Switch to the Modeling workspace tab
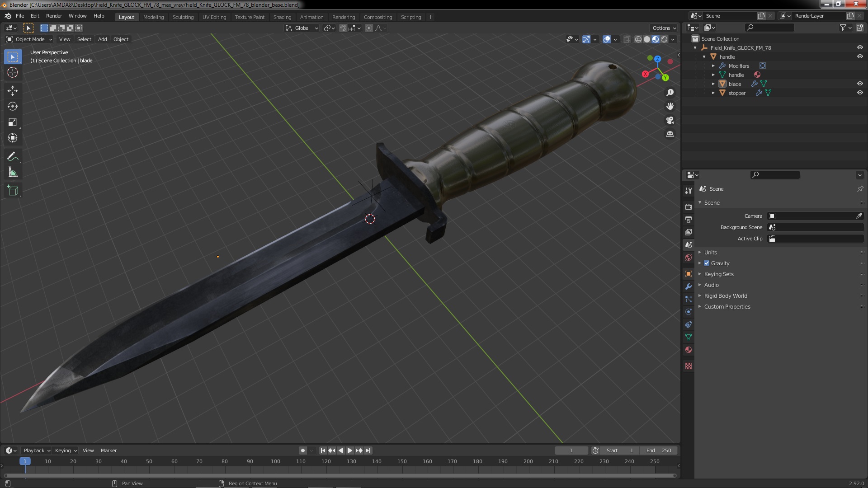The height and width of the screenshot is (488, 868). (153, 17)
